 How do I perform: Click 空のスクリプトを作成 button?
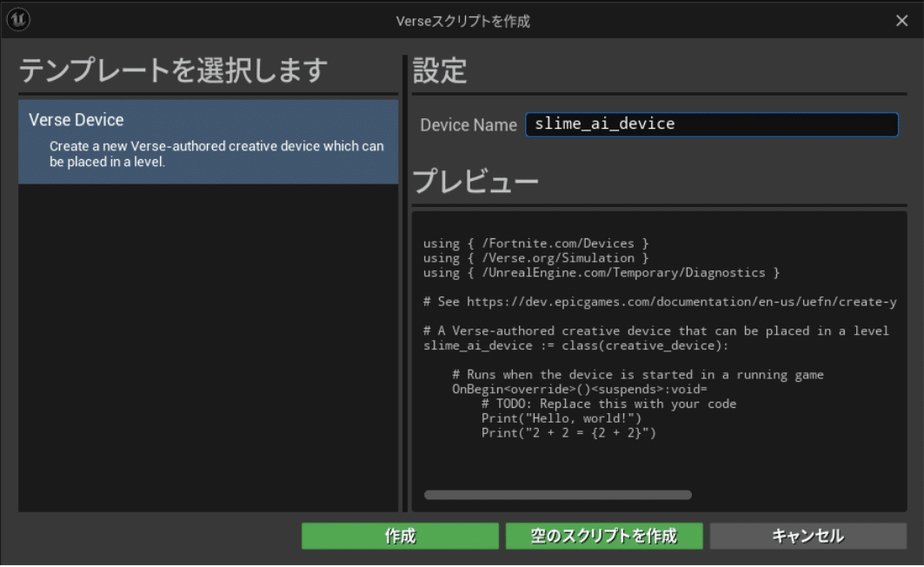pos(604,536)
